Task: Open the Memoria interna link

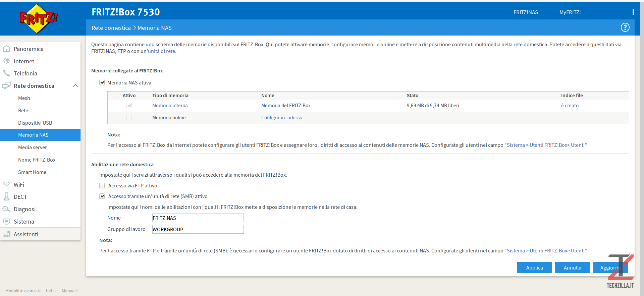Action: (170, 105)
